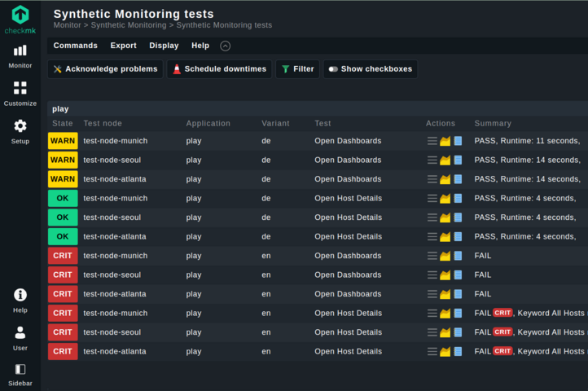
Task: Open the graph icon for the first test-node-munich row
Action: [445, 141]
